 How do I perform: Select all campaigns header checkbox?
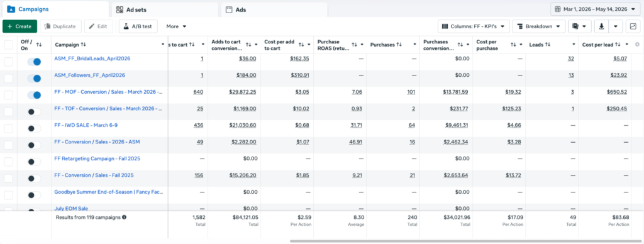tap(8, 45)
